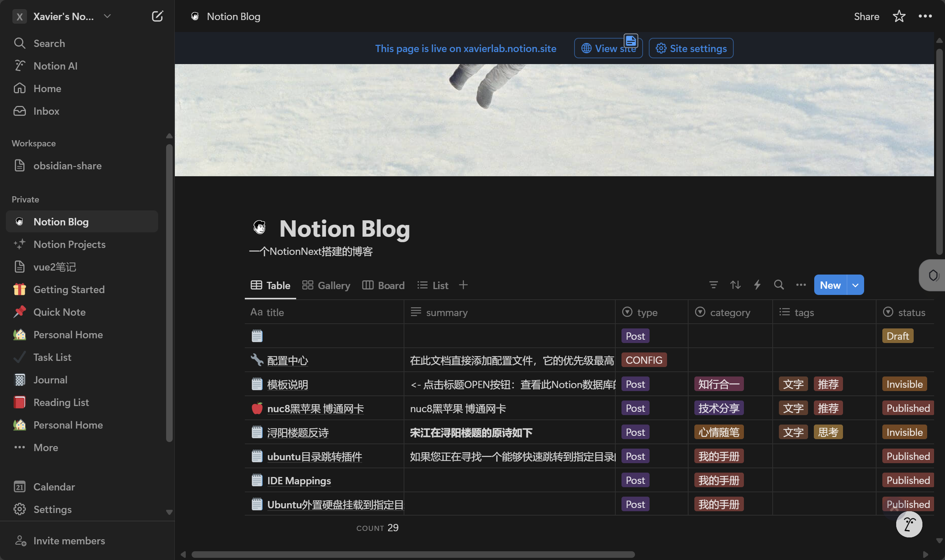Open the tags column header menu
Image resolution: width=945 pixels, height=560 pixels.
(x=824, y=312)
